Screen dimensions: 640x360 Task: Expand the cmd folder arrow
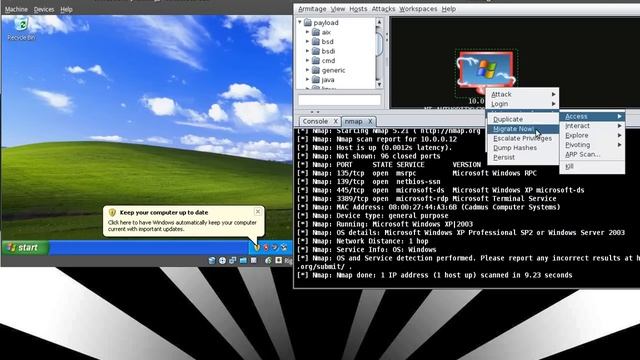[x=308, y=60]
